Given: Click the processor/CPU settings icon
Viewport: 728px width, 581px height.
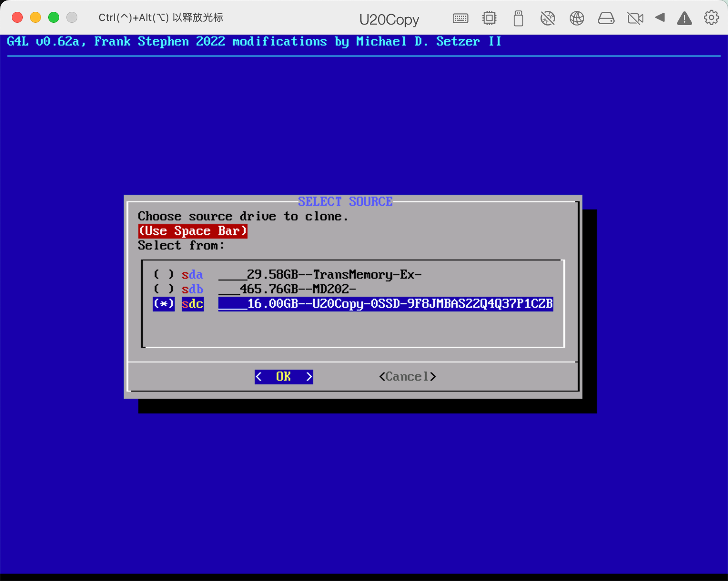Looking at the screenshot, I should pyautogui.click(x=489, y=18).
